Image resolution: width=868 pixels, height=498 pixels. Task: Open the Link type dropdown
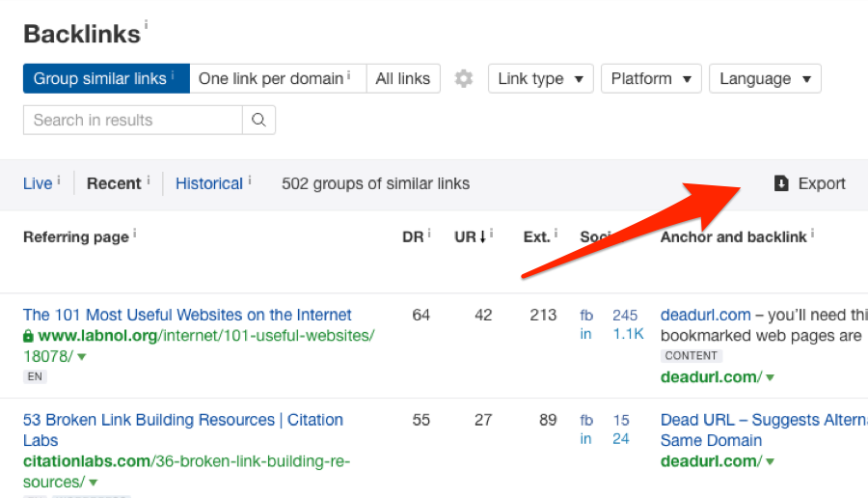click(x=540, y=79)
